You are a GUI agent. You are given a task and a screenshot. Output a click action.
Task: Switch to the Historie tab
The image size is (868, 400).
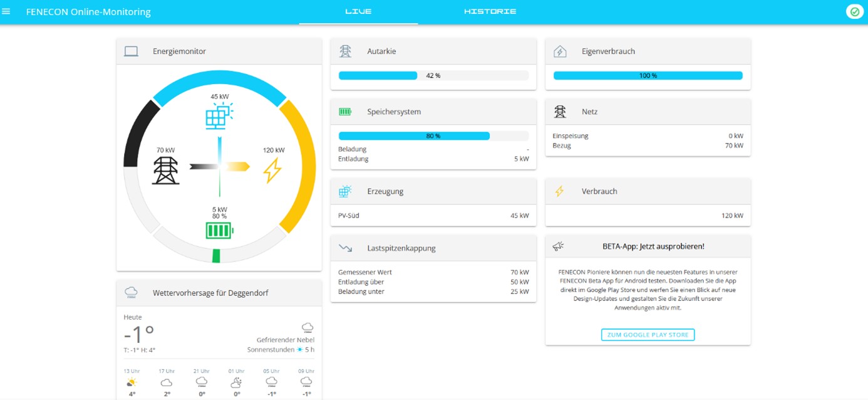(x=490, y=11)
